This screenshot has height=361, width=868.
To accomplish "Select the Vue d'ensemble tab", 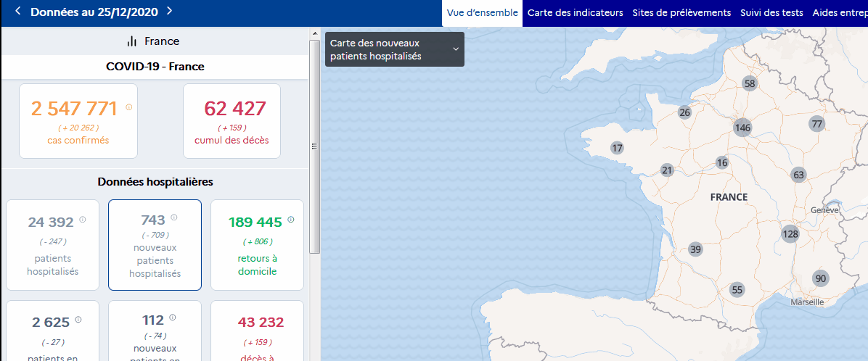I will click(482, 13).
